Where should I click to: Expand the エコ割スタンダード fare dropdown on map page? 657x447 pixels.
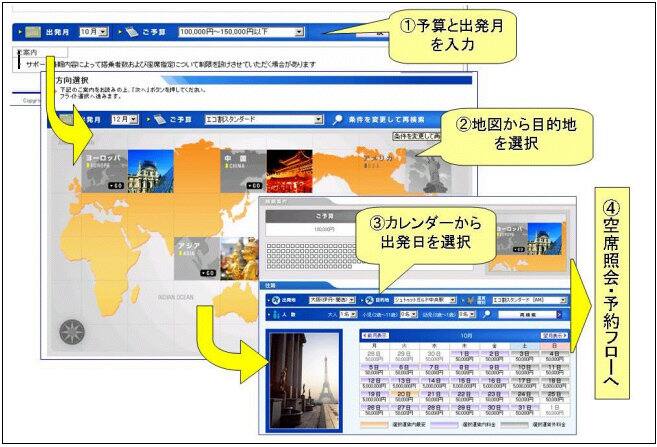tap(318, 119)
